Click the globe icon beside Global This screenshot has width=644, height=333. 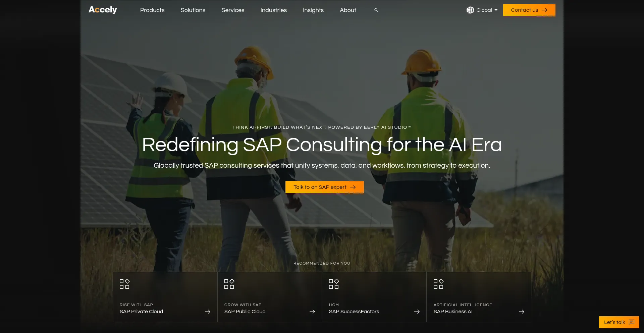[x=470, y=10]
